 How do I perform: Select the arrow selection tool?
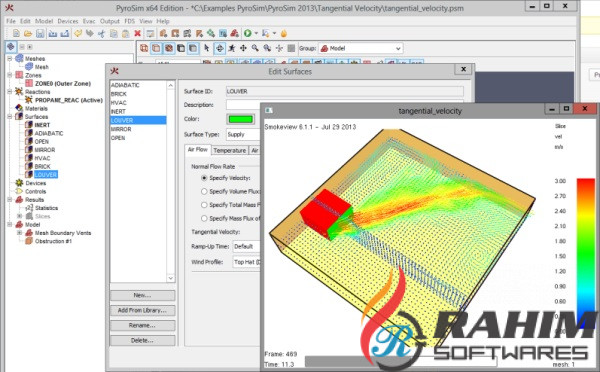coord(207,48)
